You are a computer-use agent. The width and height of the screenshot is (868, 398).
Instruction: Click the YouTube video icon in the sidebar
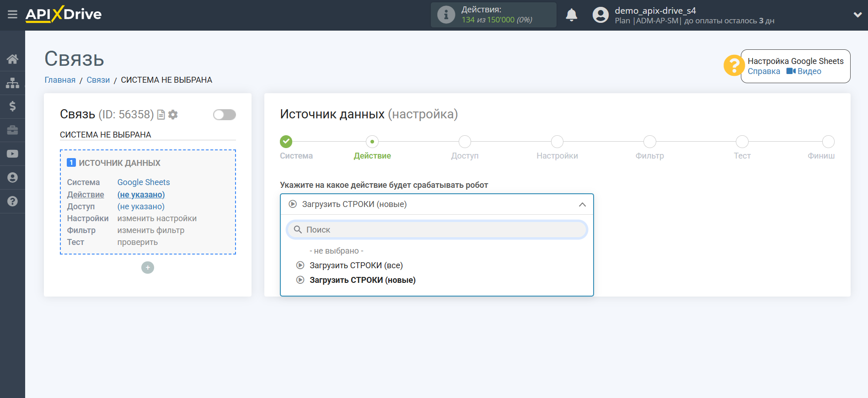pyautogui.click(x=12, y=154)
